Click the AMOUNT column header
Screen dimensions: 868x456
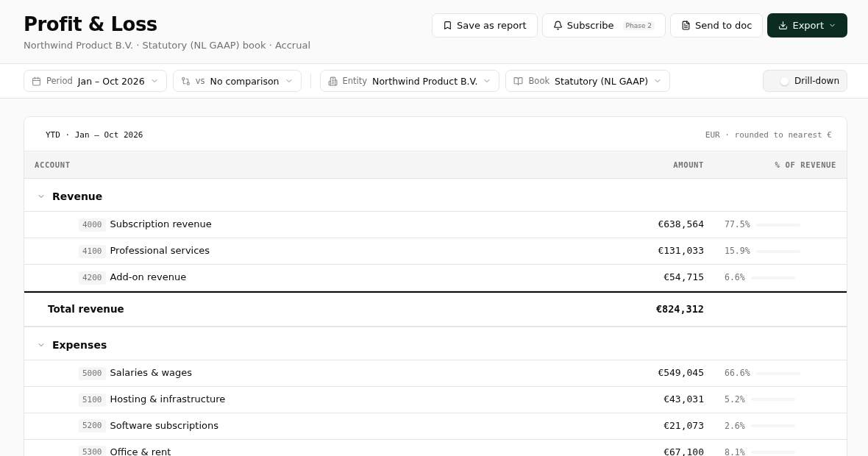coord(688,165)
